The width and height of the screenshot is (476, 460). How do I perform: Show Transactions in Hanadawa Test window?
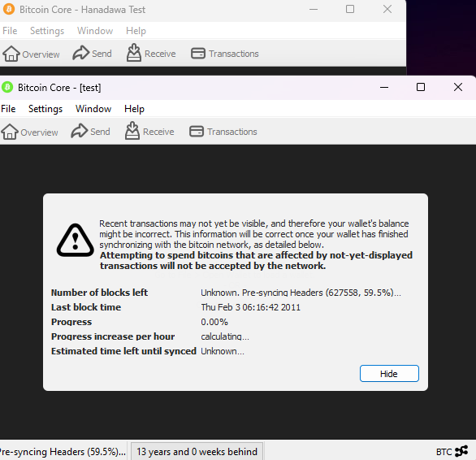click(225, 54)
